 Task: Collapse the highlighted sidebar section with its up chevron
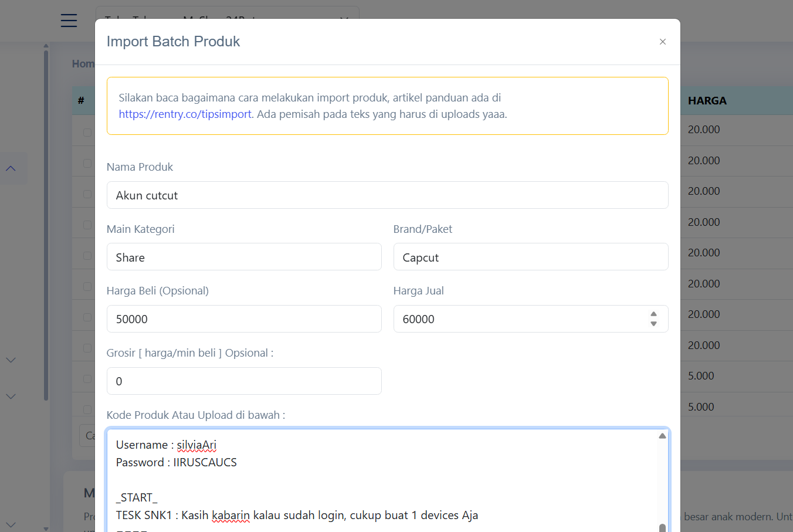(x=11, y=168)
